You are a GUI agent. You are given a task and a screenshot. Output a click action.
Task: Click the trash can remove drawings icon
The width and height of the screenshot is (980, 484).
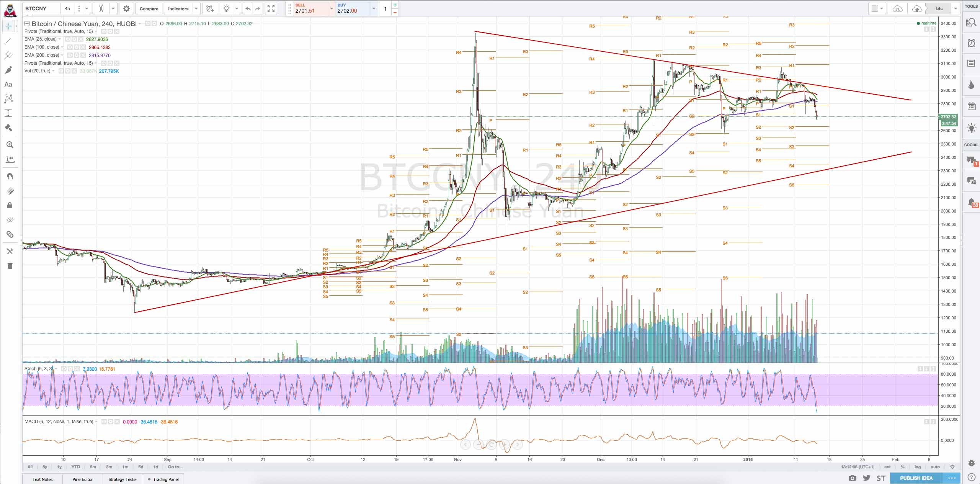coord(10,266)
